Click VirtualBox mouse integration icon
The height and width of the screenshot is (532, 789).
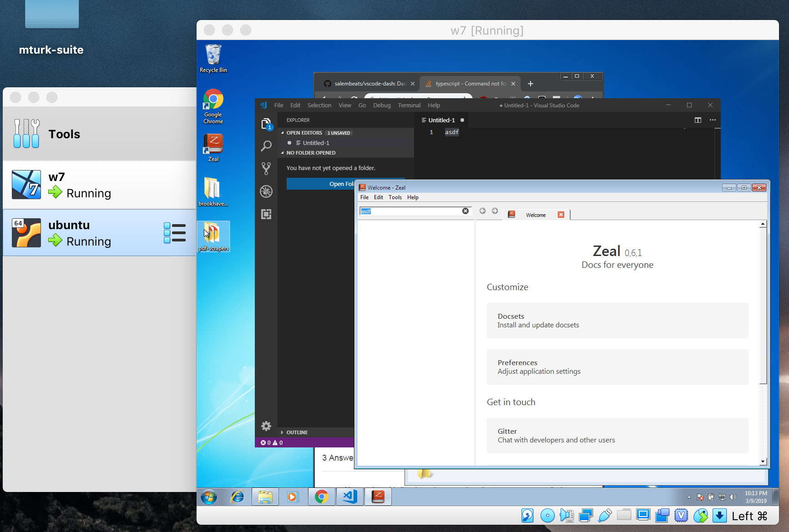point(700,515)
